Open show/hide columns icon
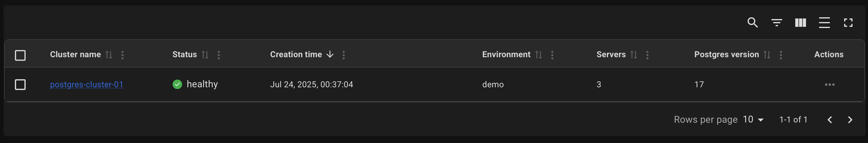This screenshot has width=868, height=143. pos(800,23)
